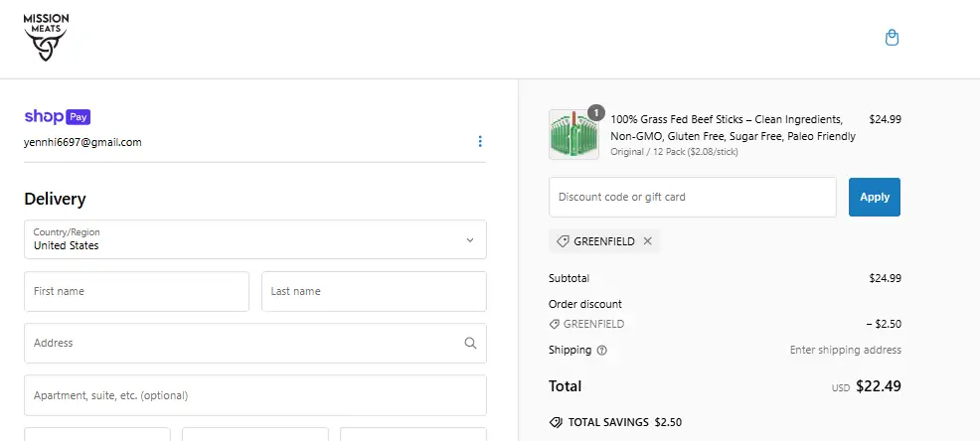Click the tag icon in the GREENFIELD chip

(563, 241)
